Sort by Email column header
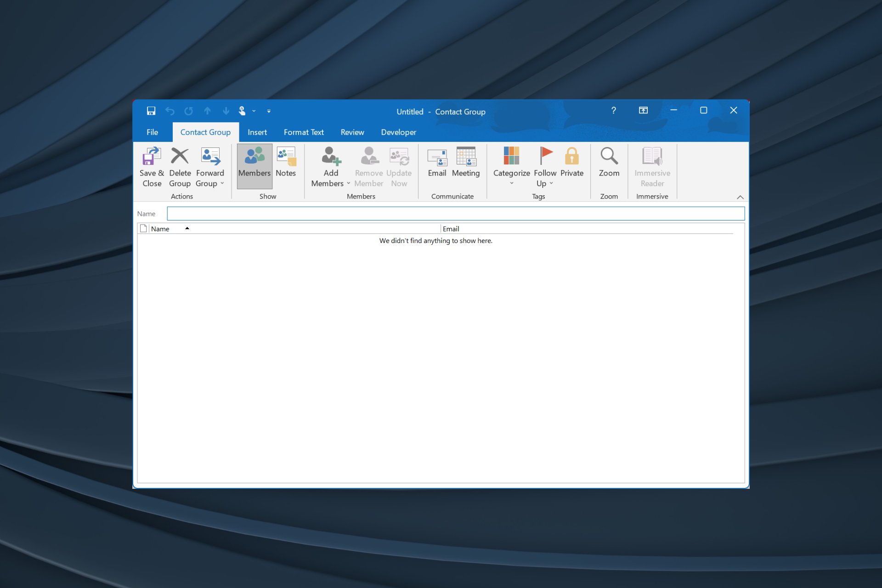Screen dimensions: 882x588 (587, 229)
